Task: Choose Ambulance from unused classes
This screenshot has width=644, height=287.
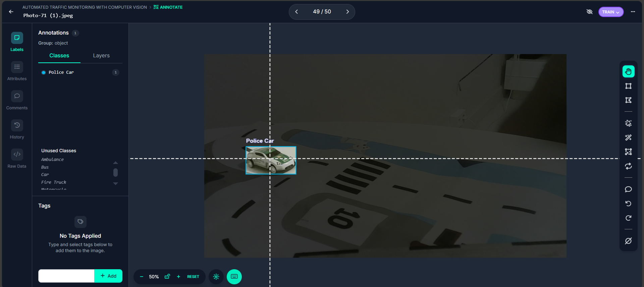Action: (x=52, y=160)
